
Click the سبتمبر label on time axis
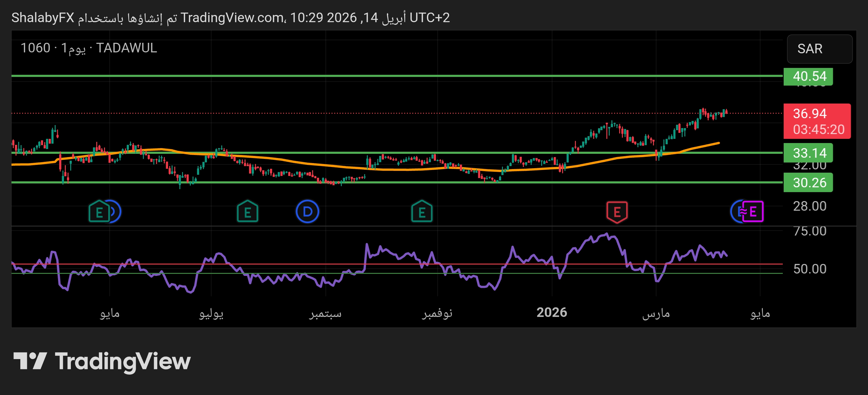click(326, 313)
